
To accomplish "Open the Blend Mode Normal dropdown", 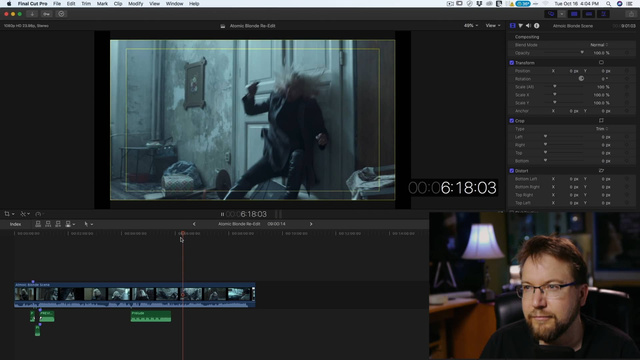I will click(x=599, y=45).
